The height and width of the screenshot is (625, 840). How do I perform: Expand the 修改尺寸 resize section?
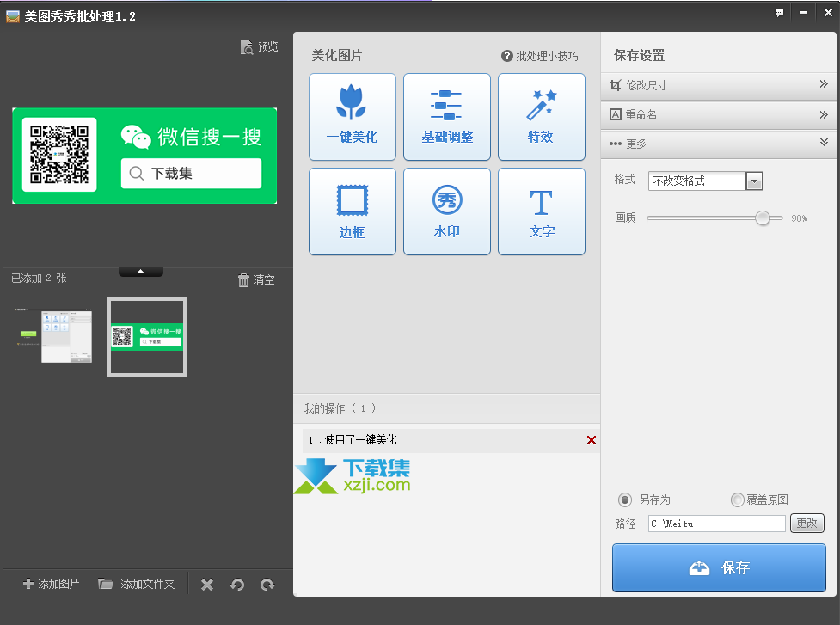719,85
